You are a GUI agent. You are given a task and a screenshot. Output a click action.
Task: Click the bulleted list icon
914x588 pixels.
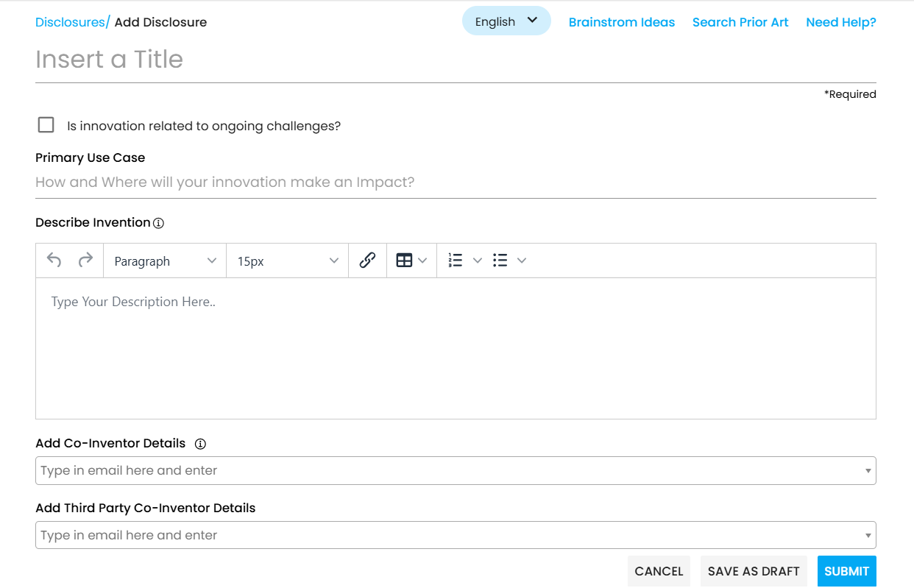500,261
